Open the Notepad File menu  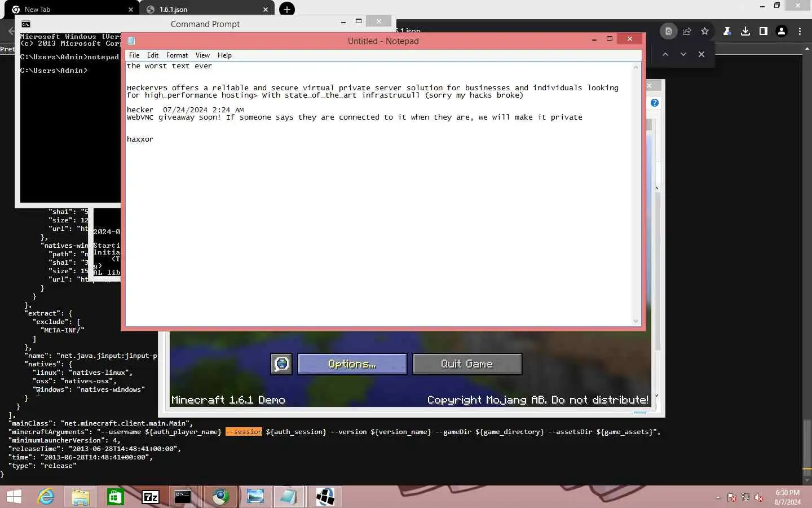coord(134,55)
